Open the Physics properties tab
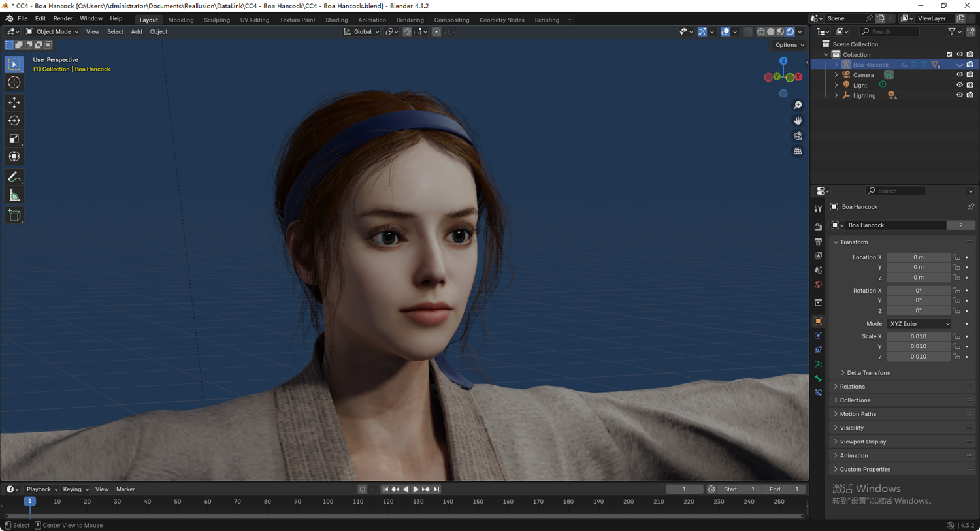This screenshot has width=980, height=531. [818, 336]
